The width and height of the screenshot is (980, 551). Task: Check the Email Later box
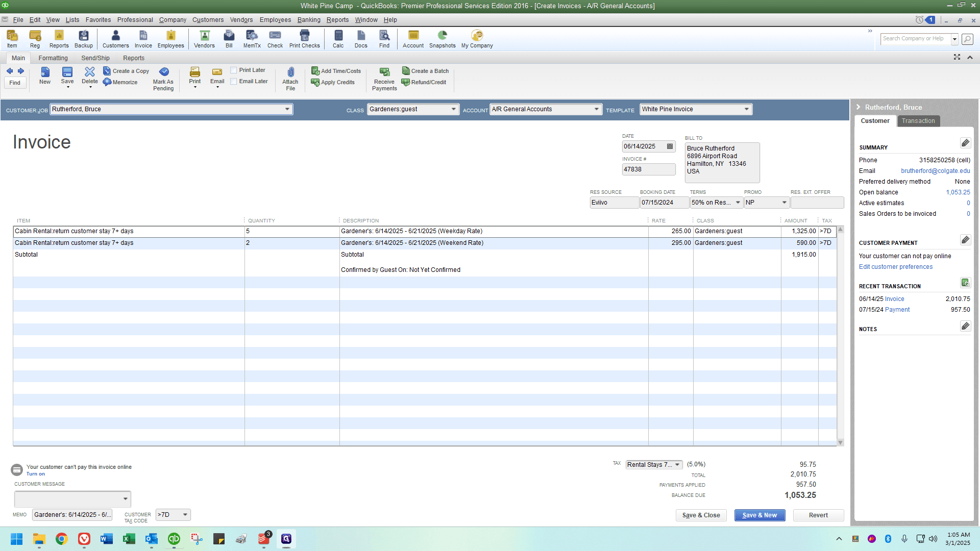click(x=234, y=82)
